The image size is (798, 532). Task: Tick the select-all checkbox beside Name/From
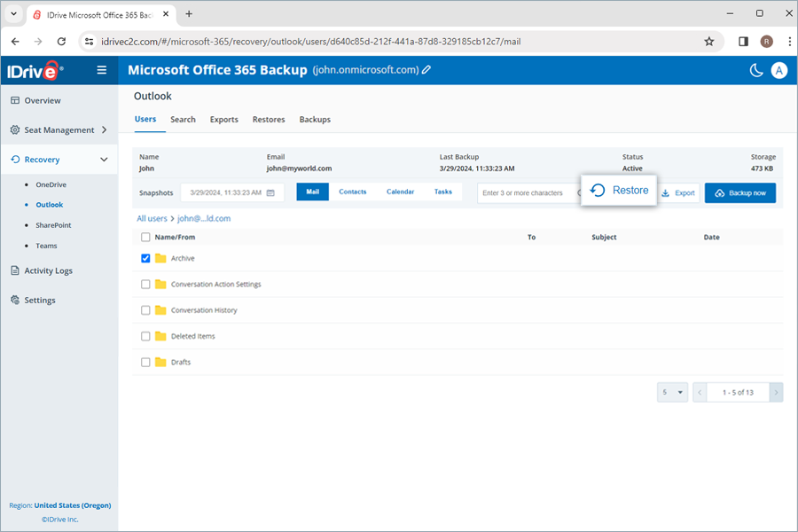tap(146, 238)
